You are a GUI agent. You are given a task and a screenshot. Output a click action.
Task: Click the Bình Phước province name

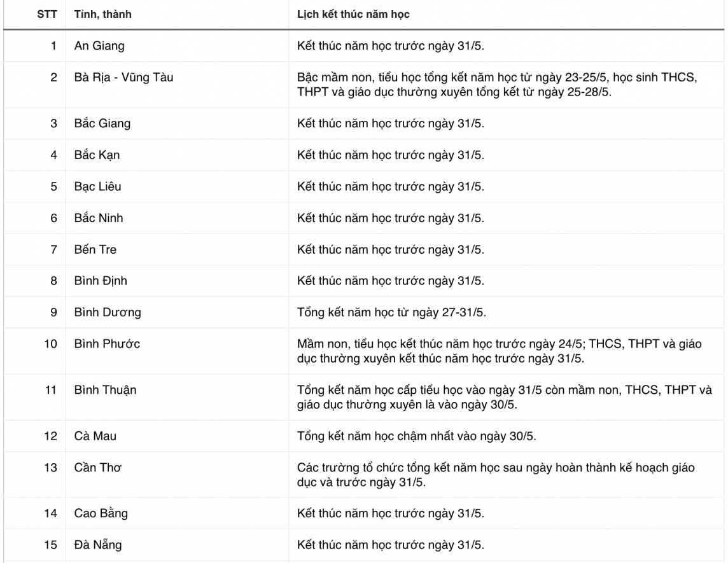(107, 344)
